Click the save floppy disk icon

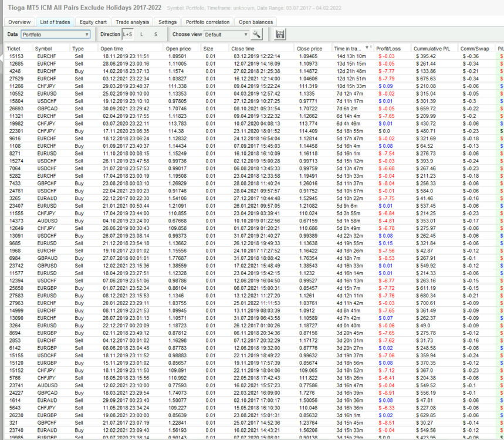click(x=280, y=35)
